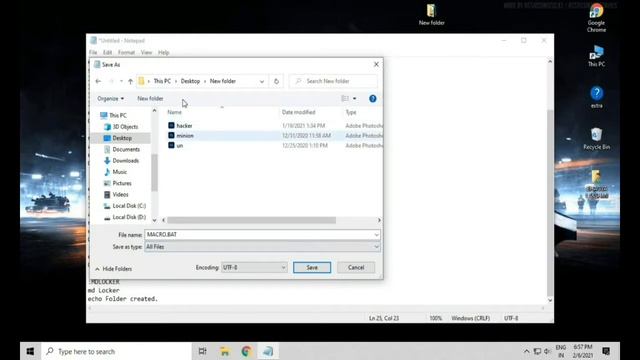Select Local Disk (C:) in tree

[125, 206]
